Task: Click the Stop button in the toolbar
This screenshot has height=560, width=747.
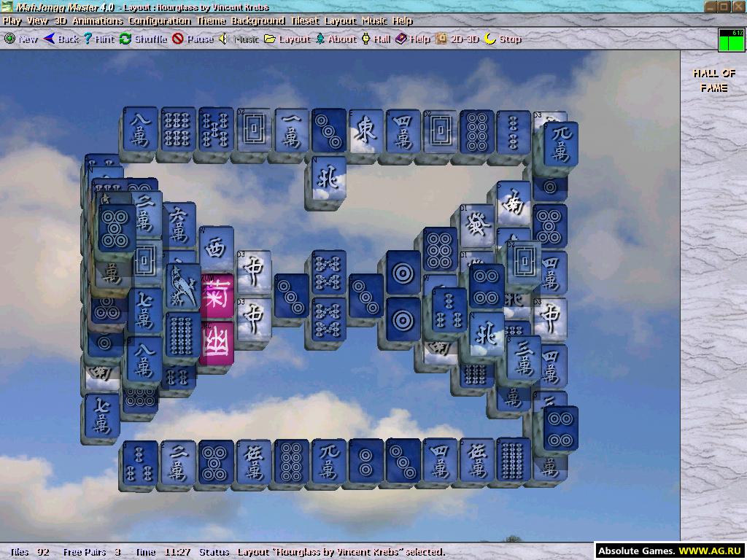Action: pyautogui.click(x=503, y=39)
